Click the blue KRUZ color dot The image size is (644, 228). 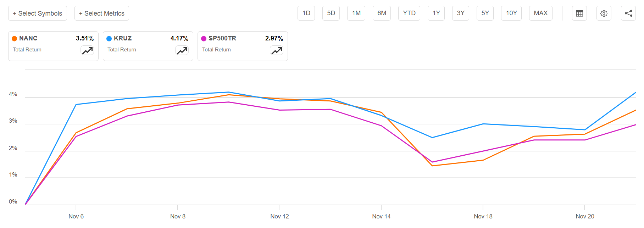click(x=109, y=38)
